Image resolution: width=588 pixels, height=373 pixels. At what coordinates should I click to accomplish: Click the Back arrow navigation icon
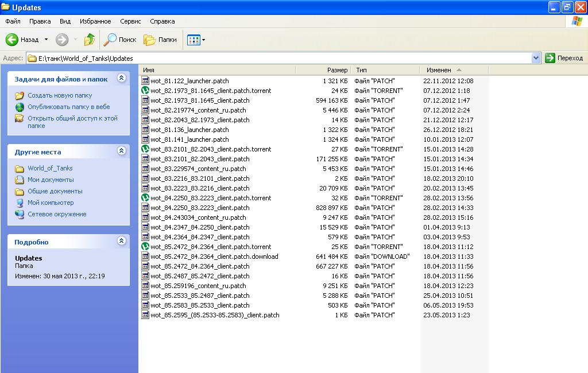12,40
